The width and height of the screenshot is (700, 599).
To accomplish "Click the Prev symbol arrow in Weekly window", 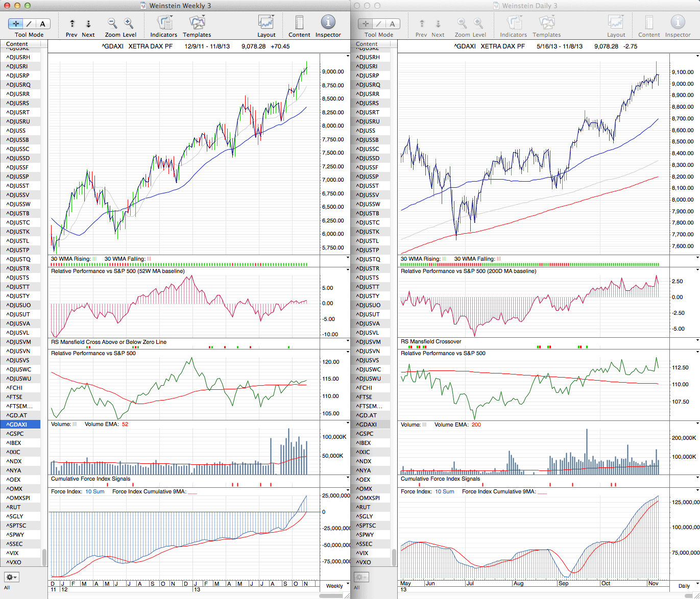I will (72, 23).
